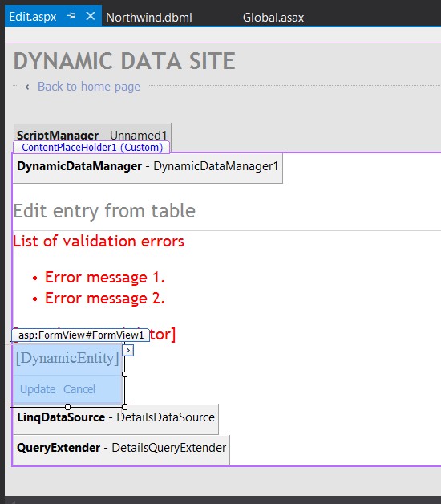Screen dimensions: 441x504
Task: Click the Back to home page link
Action: point(89,87)
